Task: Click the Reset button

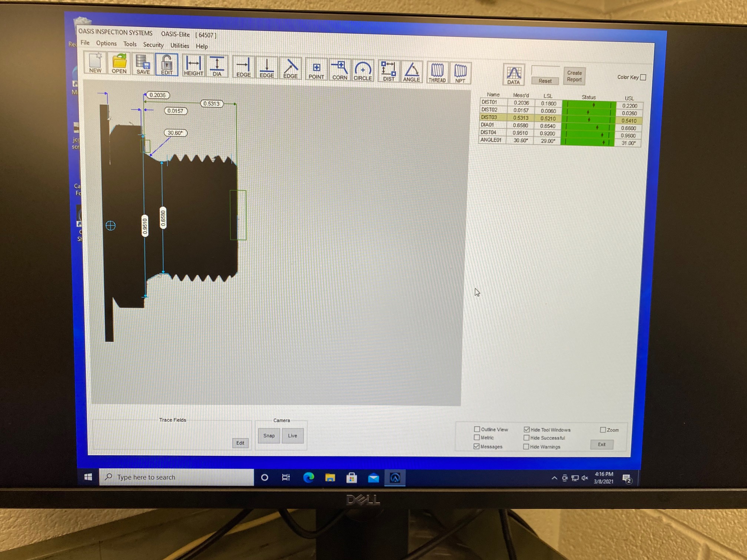Action: (x=545, y=81)
